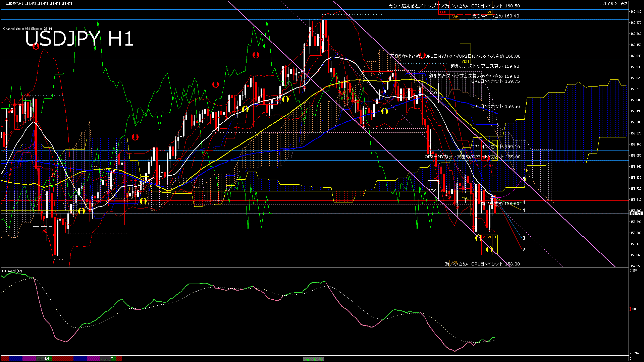Select the 4/2 date marker in session bar
644x362 pixels.
[x=111, y=359]
